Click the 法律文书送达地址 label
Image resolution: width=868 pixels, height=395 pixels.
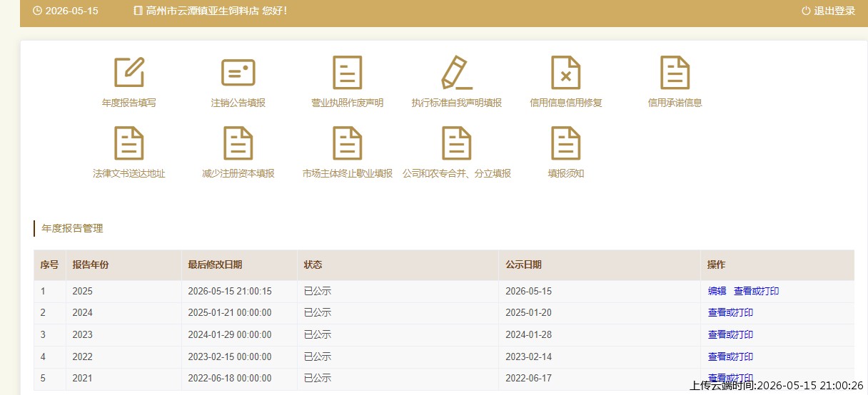pyautogui.click(x=129, y=173)
